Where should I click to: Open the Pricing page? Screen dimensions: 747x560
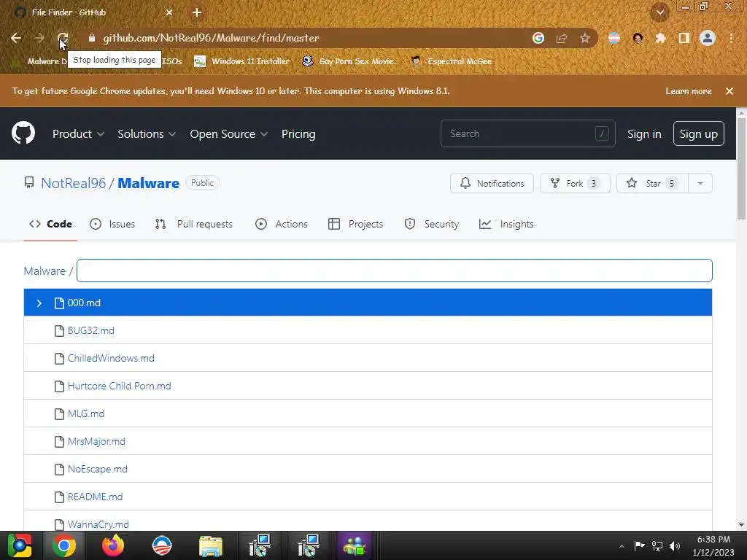tap(298, 134)
